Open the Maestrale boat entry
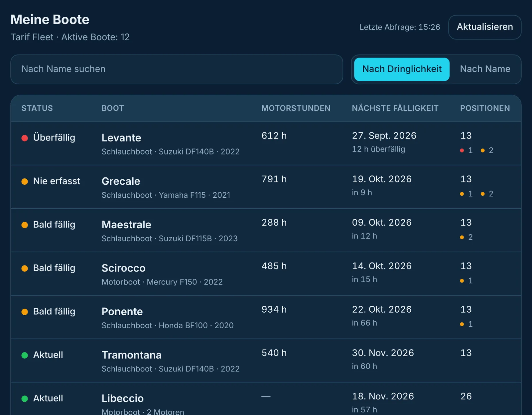The image size is (532, 415). tap(266, 230)
